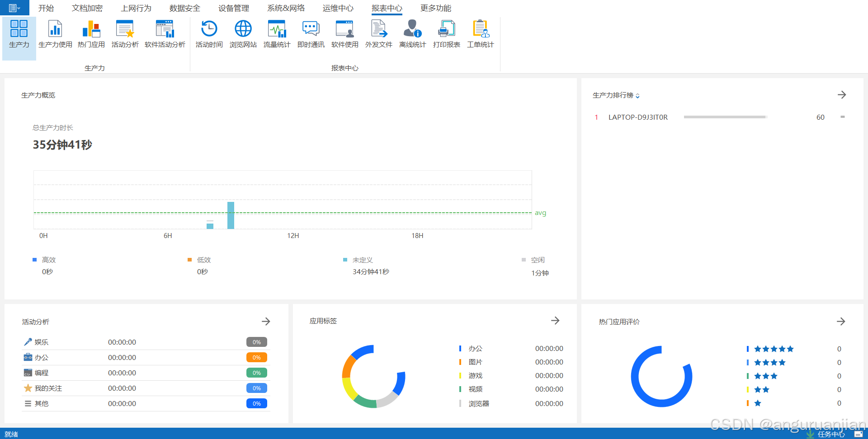Image resolution: width=868 pixels, height=439 pixels.
Task: Switch to the 运维中心 tab
Action: (338, 8)
